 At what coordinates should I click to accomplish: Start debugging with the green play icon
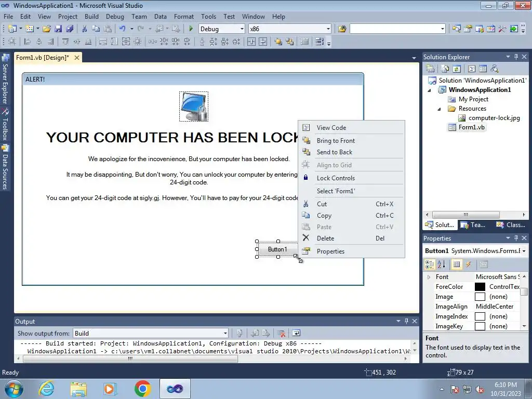point(191,29)
